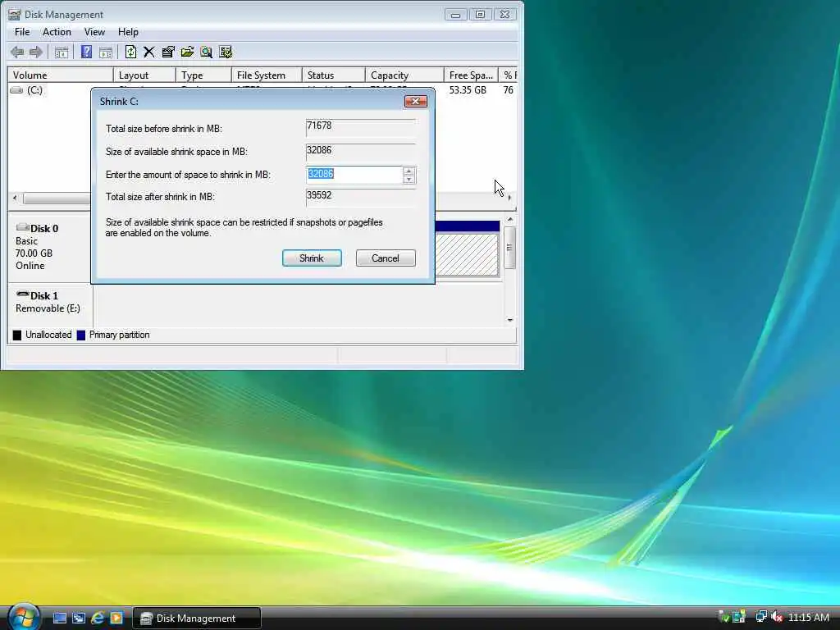Click the Disk Management taskbar button
Image resolution: width=840 pixels, height=630 pixels.
tap(197, 619)
